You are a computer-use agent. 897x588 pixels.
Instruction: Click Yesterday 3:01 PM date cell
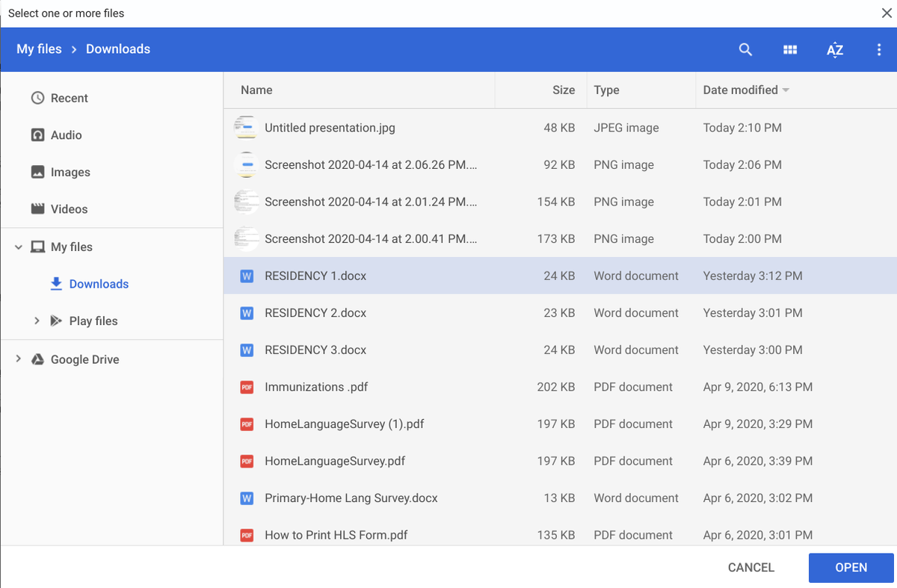tap(753, 313)
